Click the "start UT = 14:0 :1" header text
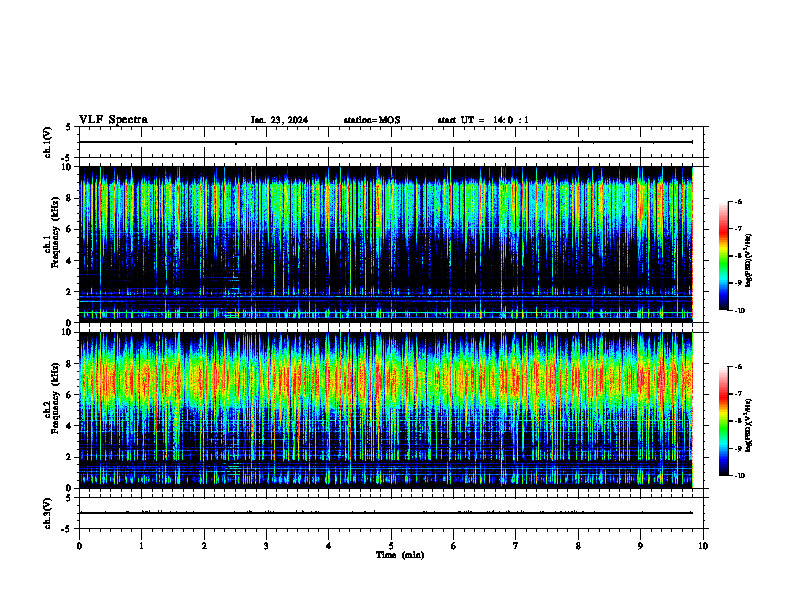This screenshot has height=612, width=792. (483, 120)
